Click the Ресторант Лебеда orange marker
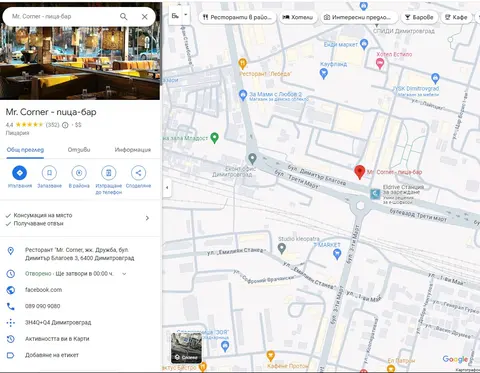Image resolution: width=480 pixels, height=373 pixels. tap(243, 63)
